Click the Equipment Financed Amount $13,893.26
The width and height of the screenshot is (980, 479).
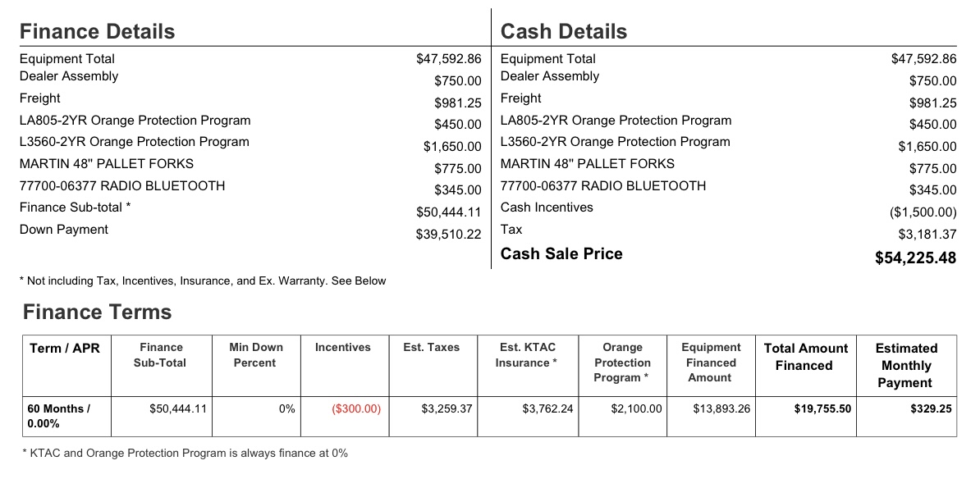point(722,409)
